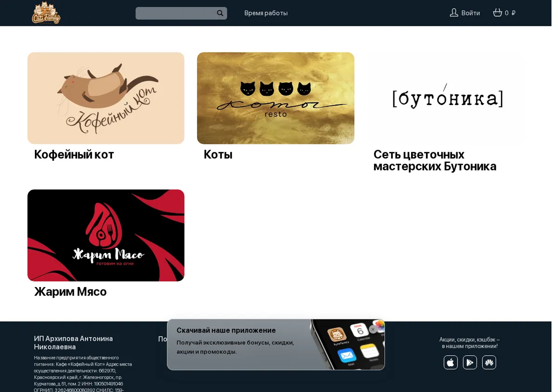Select the Жарим Мясо title link
558x392 pixels.
[x=70, y=291]
